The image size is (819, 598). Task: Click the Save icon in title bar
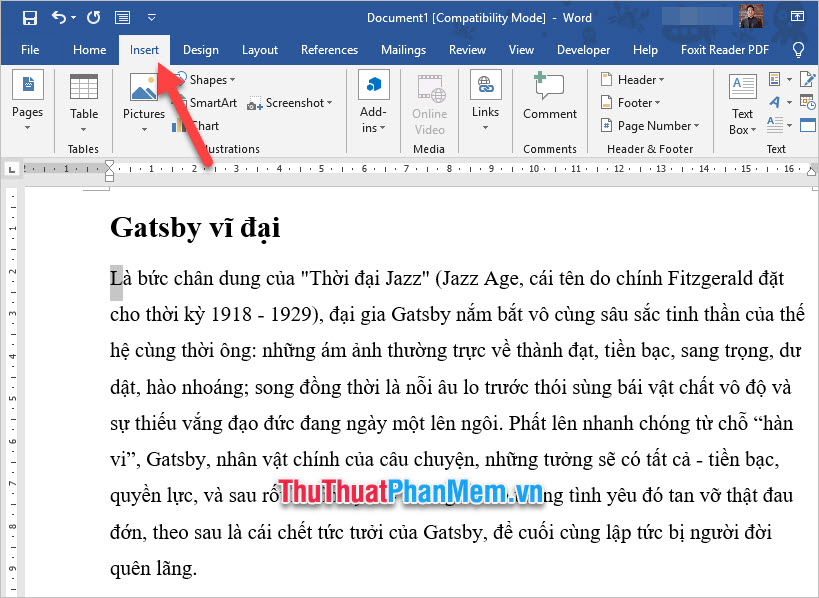(x=30, y=18)
